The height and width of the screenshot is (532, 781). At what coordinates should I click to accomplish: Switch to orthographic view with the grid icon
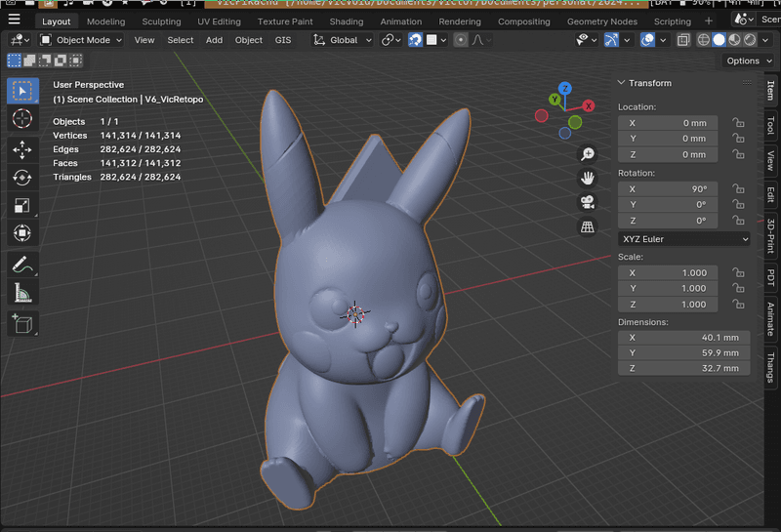pyautogui.click(x=588, y=227)
